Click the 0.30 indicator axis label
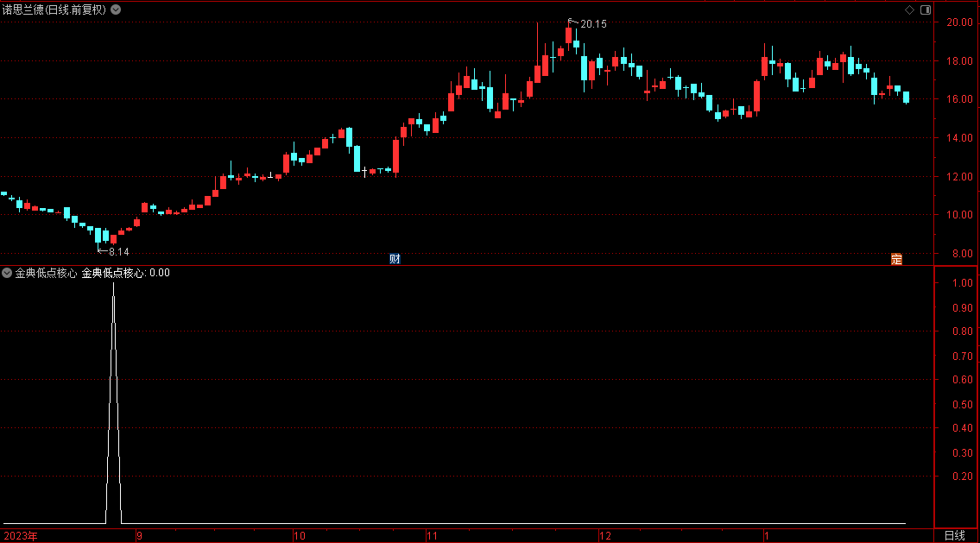This screenshot has width=980, height=543. click(963, 453)
